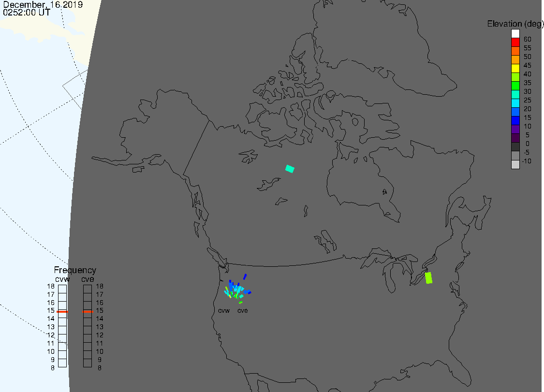The width and height of the screenshot is (544, 392).
Task: Click the "0252:00 UT" time text
Action: click(27, 12)
